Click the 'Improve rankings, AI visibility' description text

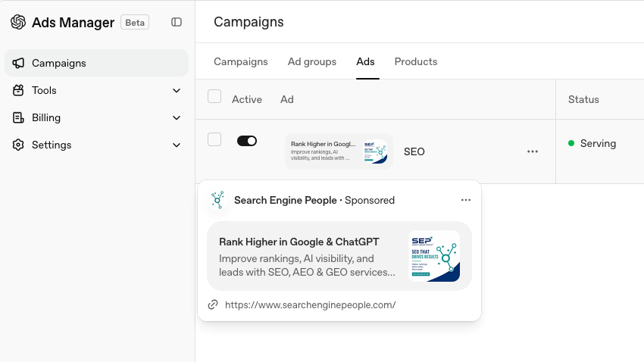[x=307, y=265]
